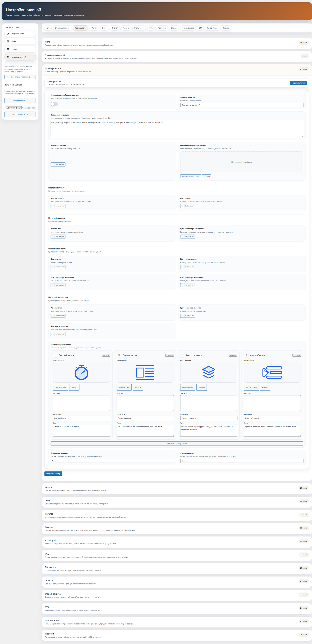Reorder the Быстрый запуск card via sort handle

point(55,355)
